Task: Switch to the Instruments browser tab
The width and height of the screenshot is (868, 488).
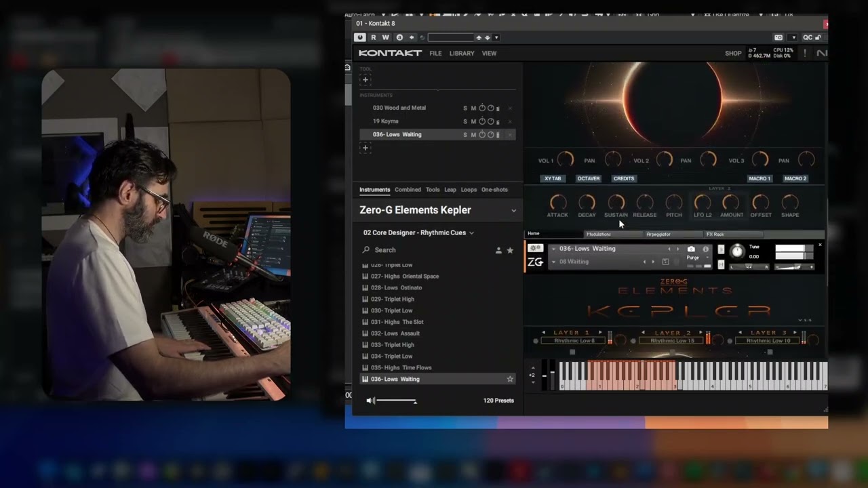Action: pos(374,190)
